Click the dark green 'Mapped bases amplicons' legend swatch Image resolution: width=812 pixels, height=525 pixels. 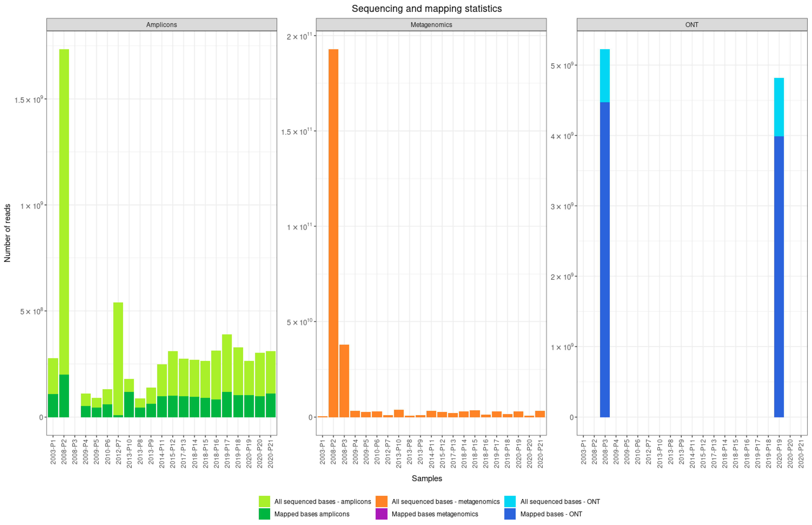point(264,514)
